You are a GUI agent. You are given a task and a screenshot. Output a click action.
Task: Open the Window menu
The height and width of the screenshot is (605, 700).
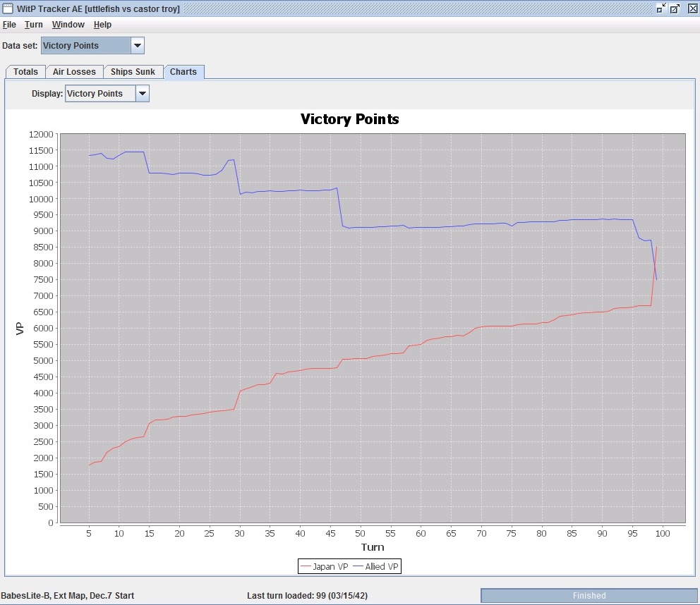click(68, 25)
